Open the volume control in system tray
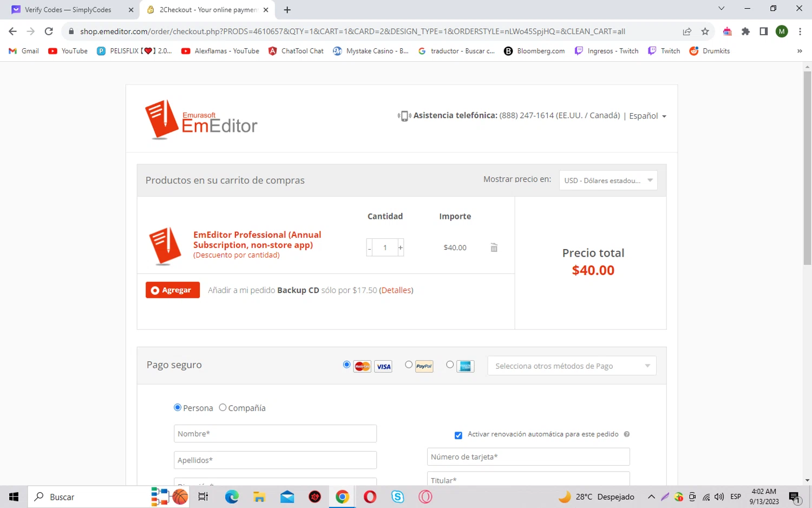 click(x=719, y=497)
